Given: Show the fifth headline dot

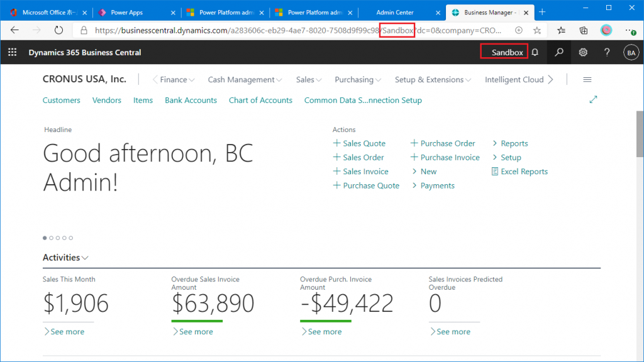Looking at the screenshot, I should [x=71, y=238].
